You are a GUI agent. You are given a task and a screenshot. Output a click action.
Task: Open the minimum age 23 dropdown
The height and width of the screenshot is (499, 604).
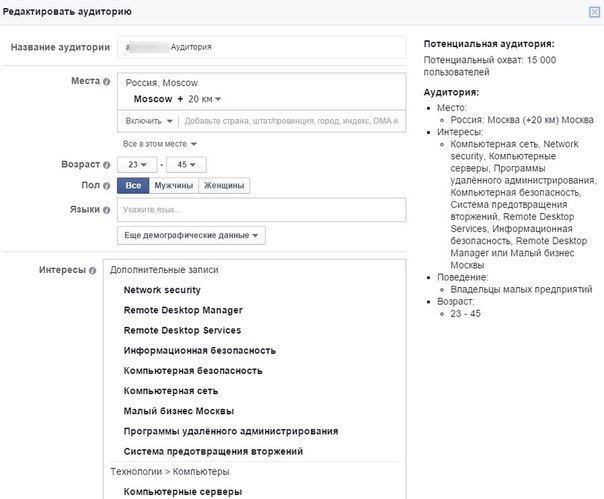137,165
